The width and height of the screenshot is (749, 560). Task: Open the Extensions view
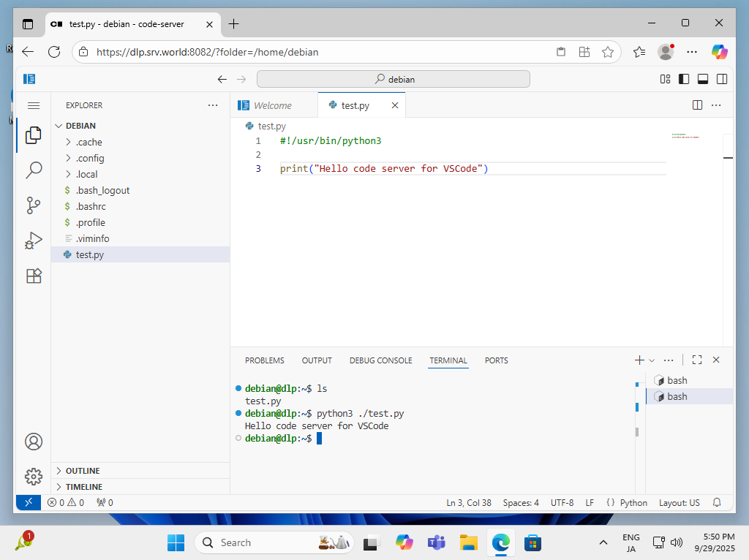[x=34, y=276]
